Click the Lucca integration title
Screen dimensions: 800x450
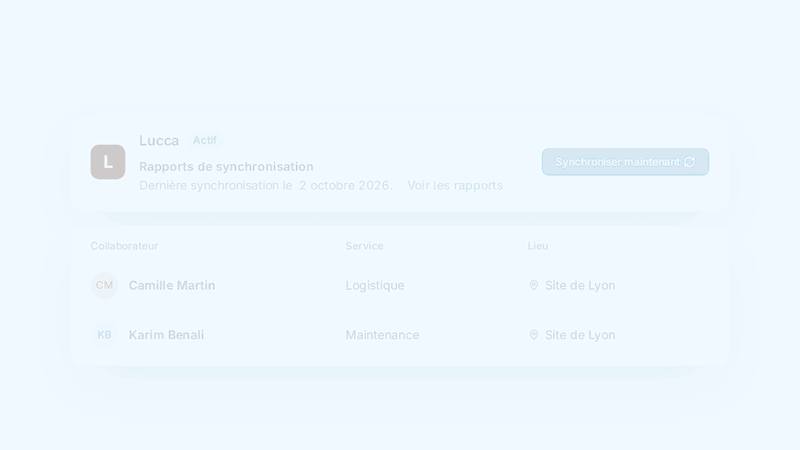pos(159,141)
